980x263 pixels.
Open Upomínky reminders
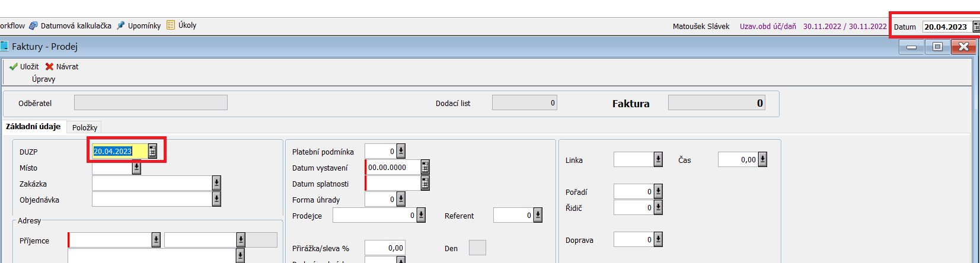(x=139, y=25)
